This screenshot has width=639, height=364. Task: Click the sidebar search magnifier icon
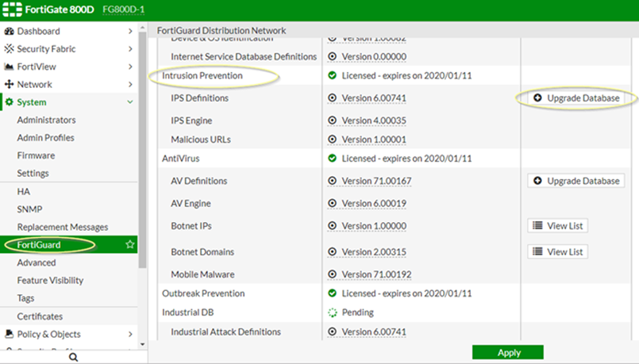pos(73,357)
